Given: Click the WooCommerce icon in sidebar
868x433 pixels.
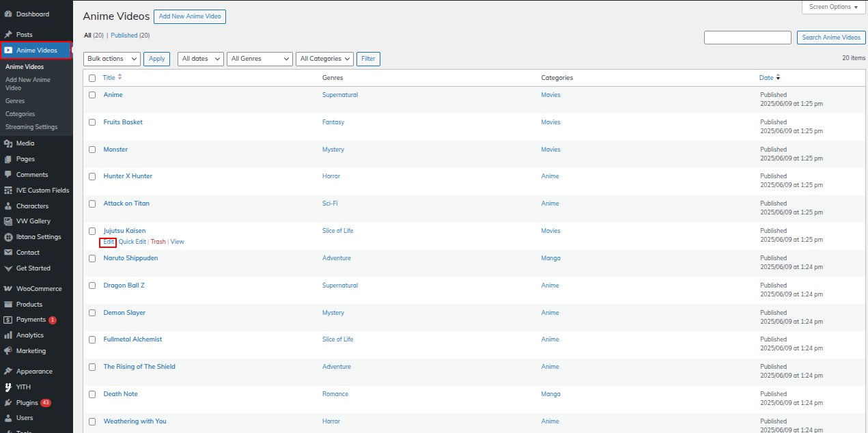Looking at the screenshot, I should click(8, 289).
